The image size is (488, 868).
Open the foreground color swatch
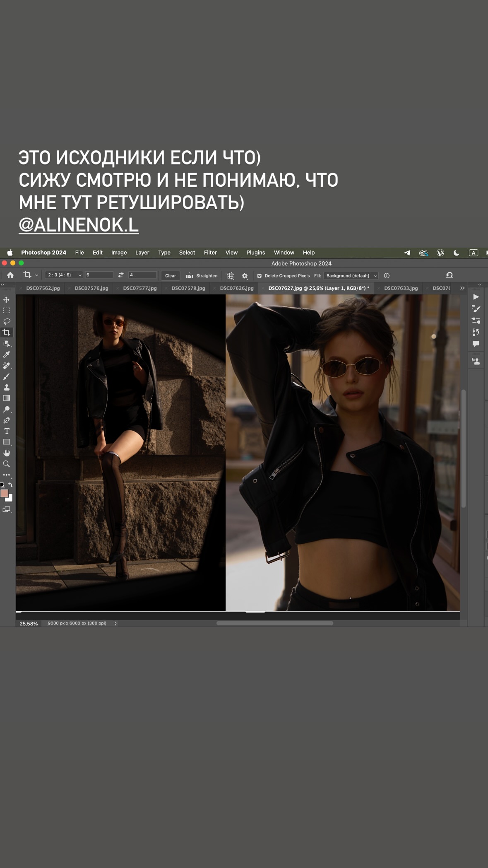5,493
